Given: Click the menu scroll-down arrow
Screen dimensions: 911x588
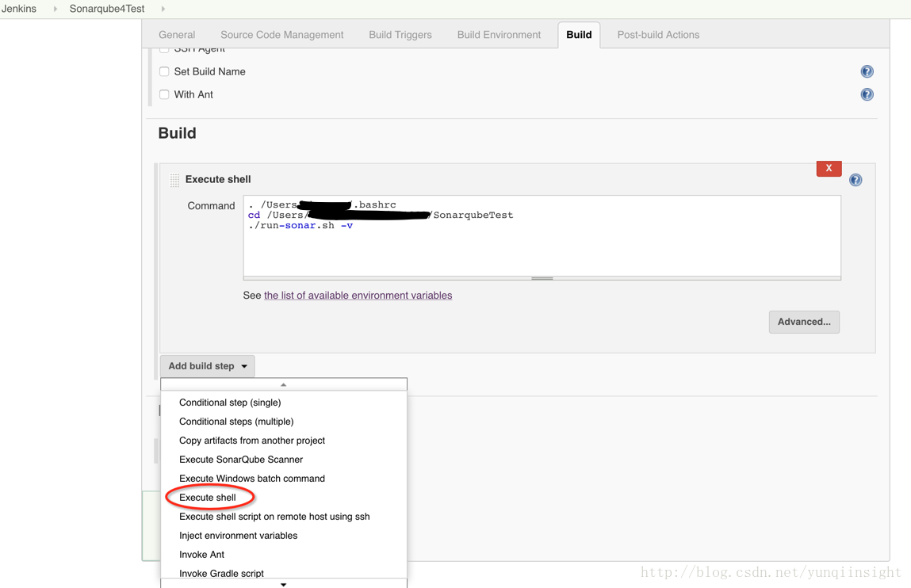Looking at the screenshot, I should 284,584.
